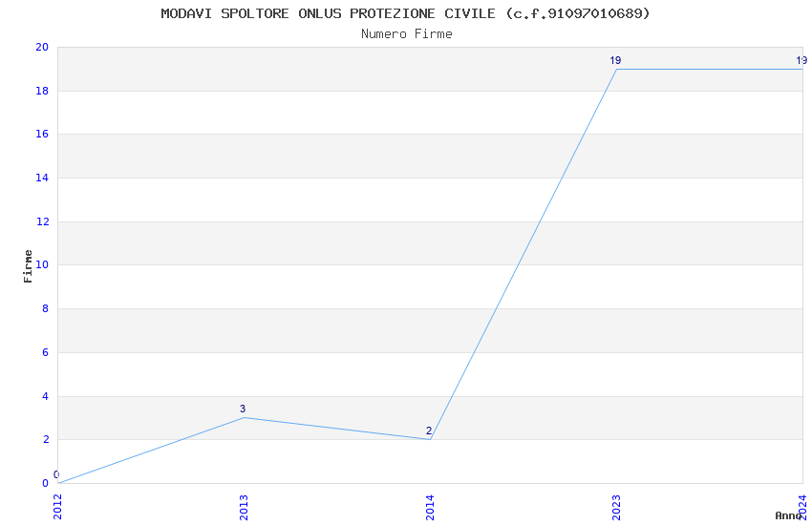Screen dimensions: 812x525
Task: Click the subtitle 'Numero Firme'
Action: click(407, 34)
